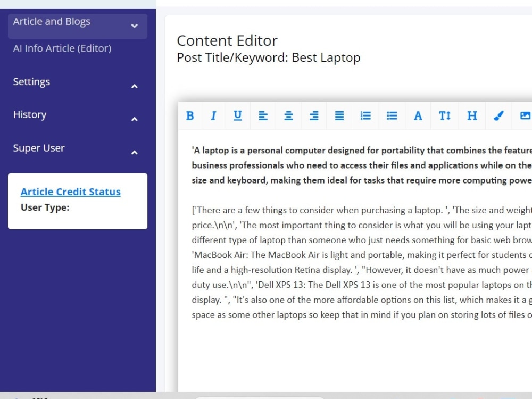Insert an image with the picture icon

coord(525,115)
